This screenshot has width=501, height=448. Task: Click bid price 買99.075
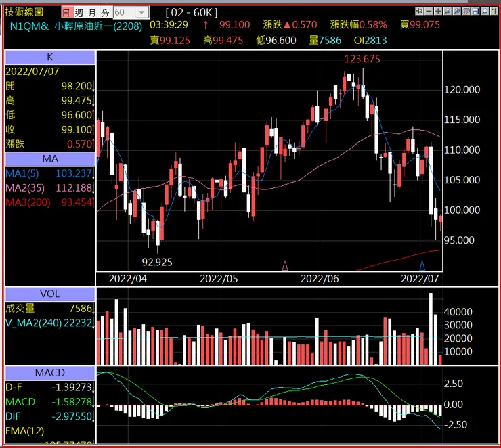click(x=420, y=25)
